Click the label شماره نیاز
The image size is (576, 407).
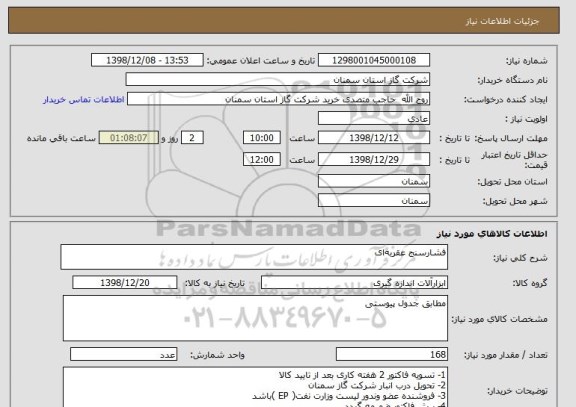click(x=527, y=61)
